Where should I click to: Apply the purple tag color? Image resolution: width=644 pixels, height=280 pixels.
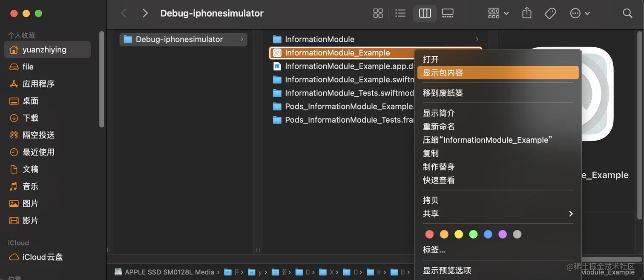tap(503, 234)
